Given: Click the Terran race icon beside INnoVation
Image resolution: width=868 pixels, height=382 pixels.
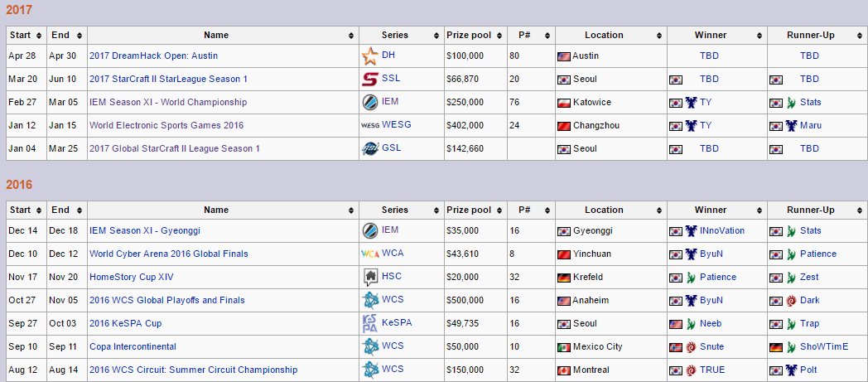Looking at the screenshot, I should [690, 231].
